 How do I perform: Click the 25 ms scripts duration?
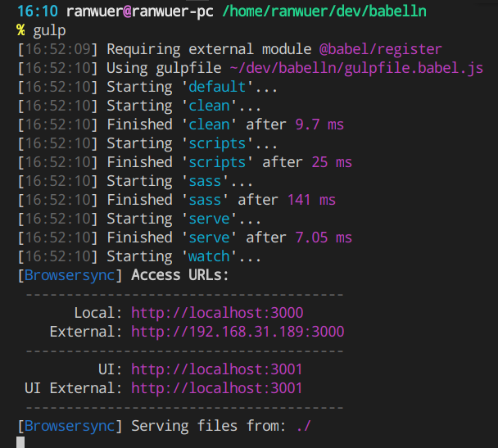pos(332,162)
